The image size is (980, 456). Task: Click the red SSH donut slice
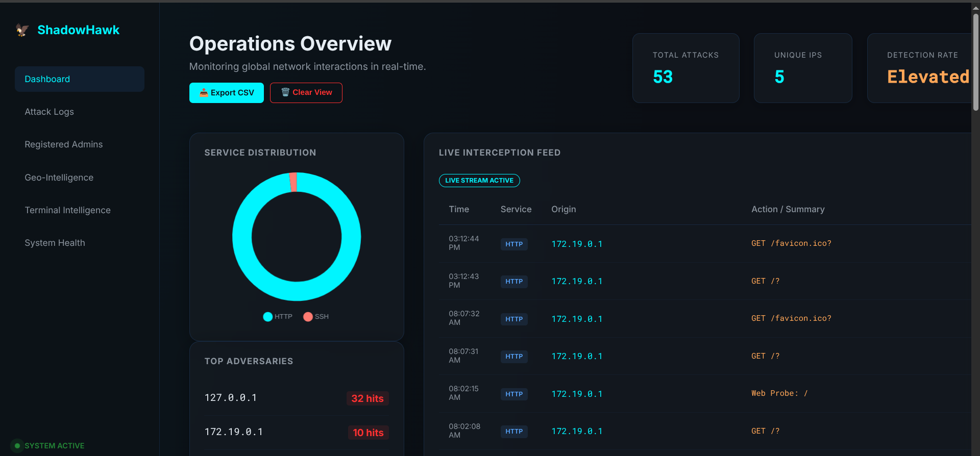click(293, 182)
